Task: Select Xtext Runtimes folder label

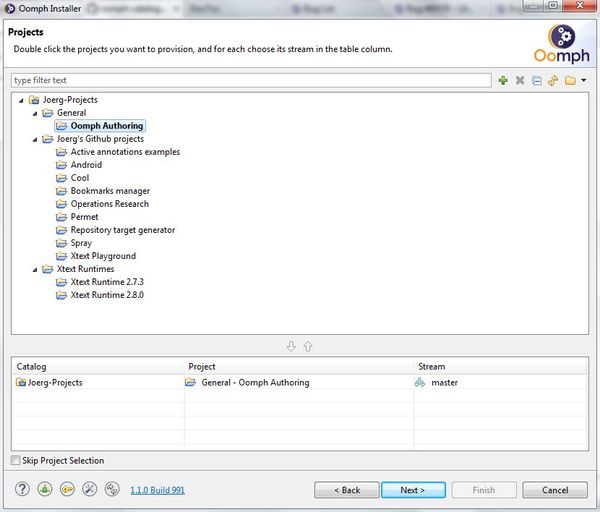Action: pos(85,269)
